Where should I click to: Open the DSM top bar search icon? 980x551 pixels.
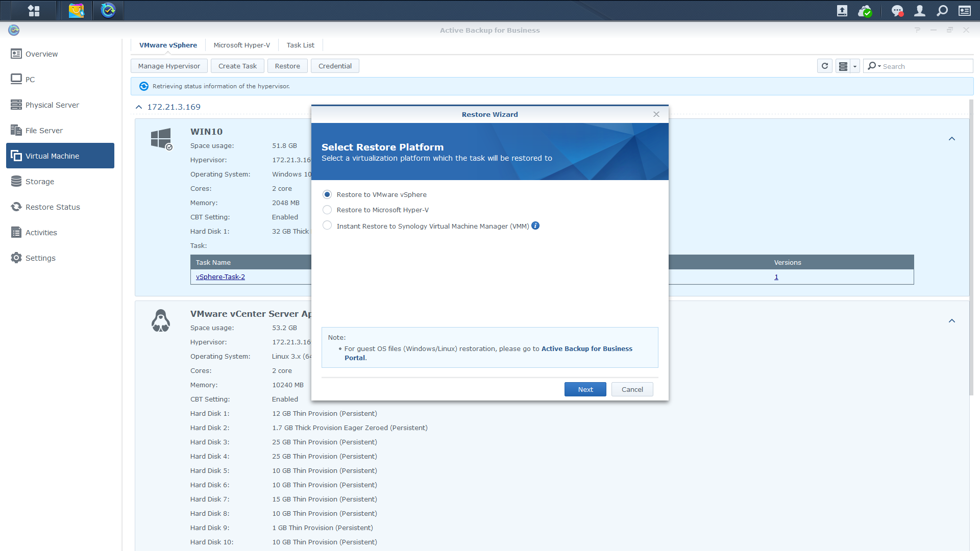click(x=942, y=11)
